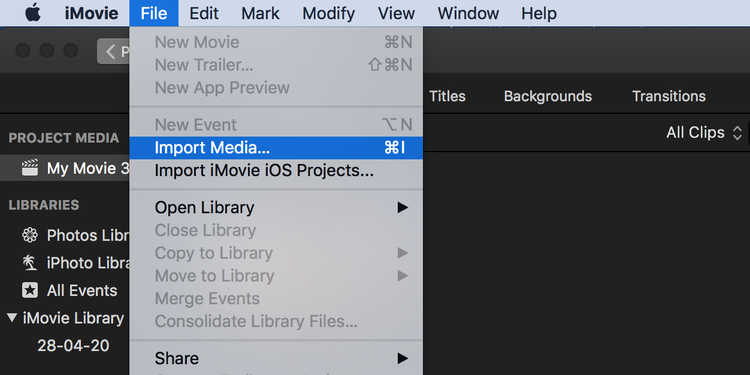This screenshot has height=375, width=750.
Task: Click the back to Projects button
Action: pyautogui.click(x=113, y=51)
